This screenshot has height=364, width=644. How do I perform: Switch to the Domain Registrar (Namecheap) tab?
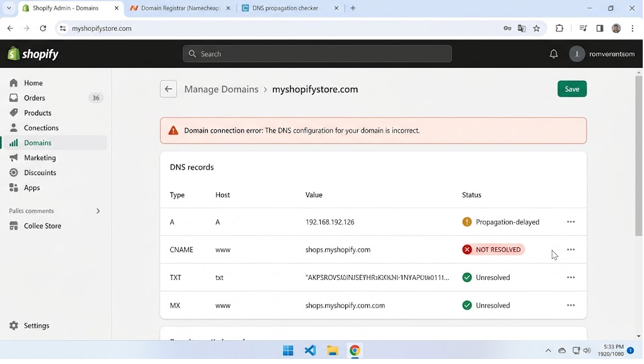pyautogui.click(x=180, y=8)
